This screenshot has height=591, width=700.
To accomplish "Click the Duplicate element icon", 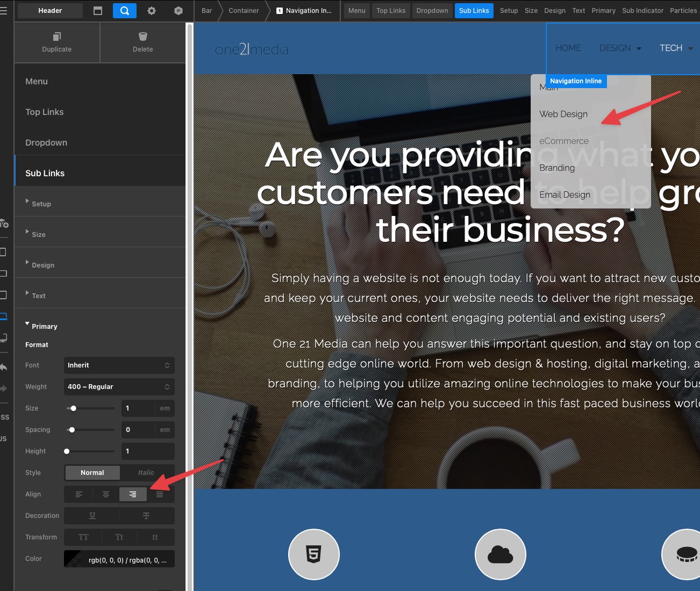I will point(57,37).
